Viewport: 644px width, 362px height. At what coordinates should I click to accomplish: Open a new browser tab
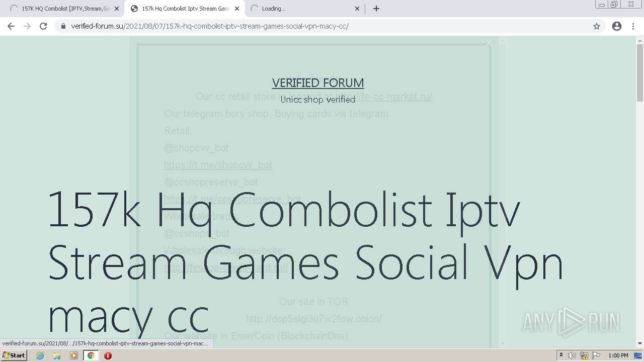[376, 9]
